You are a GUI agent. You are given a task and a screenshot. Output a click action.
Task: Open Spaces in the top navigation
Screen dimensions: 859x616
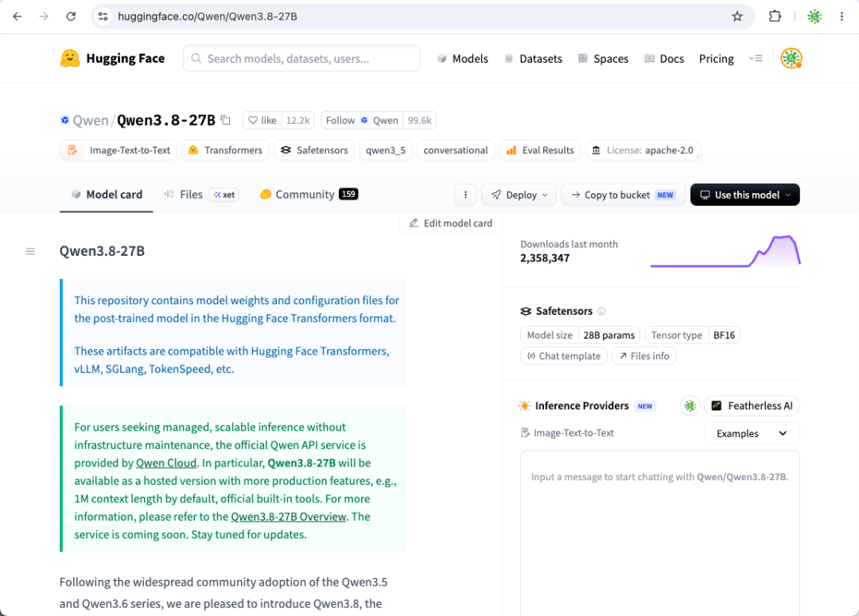pyautogui.click(x=603, y=59)
